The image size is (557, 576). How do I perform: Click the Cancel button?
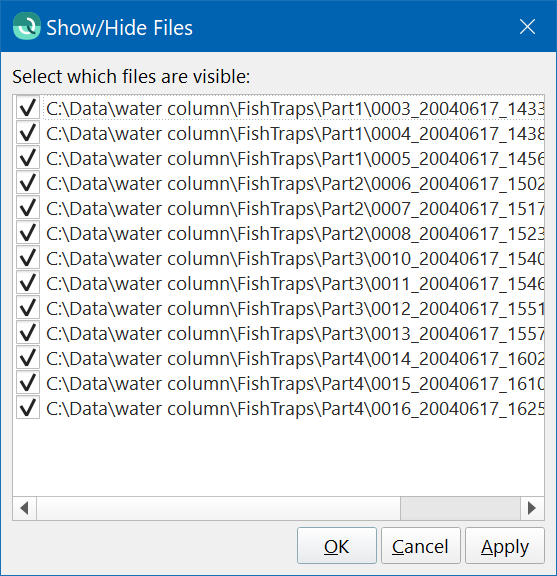pyautogui.click(x=421, y=546)
